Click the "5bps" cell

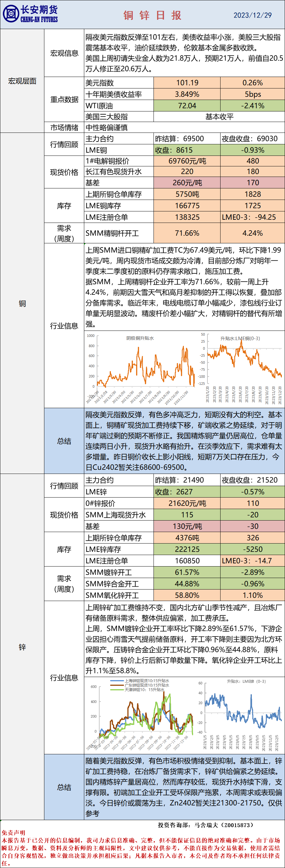click(253, 94)
